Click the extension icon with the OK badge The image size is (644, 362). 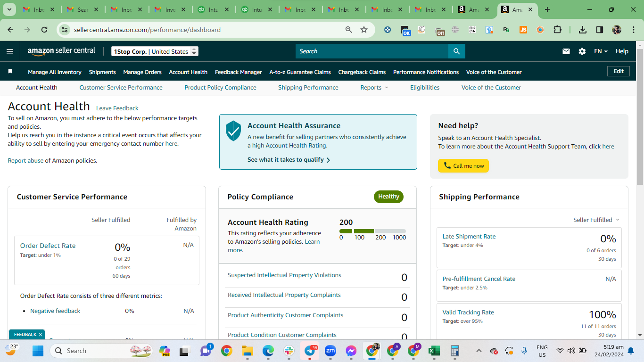405,31
